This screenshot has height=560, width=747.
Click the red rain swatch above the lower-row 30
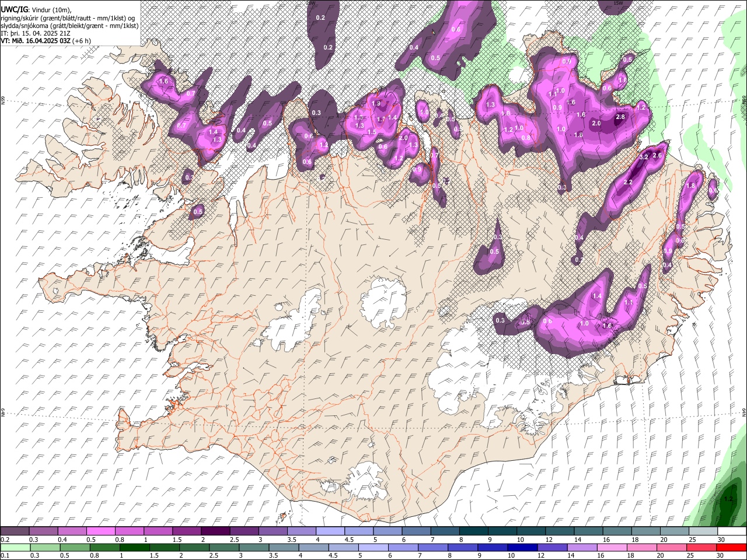point(731,547)
